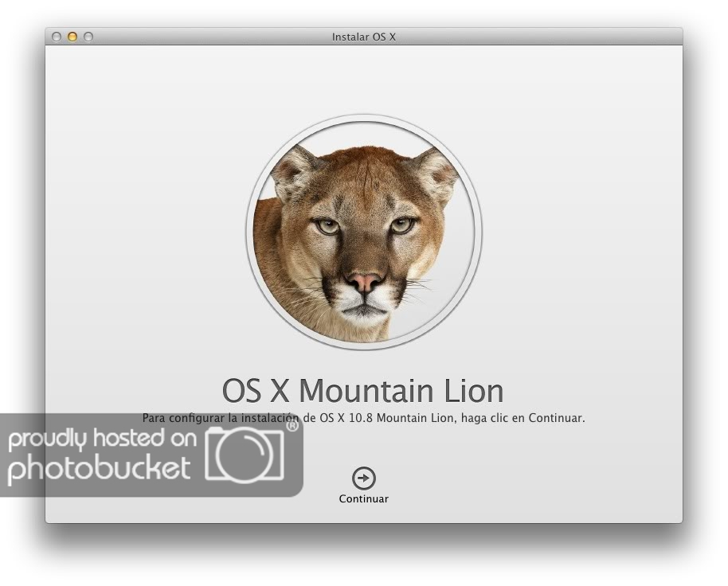The image size is (728, 586).
Task: Click the mountain lion's nose
Action: point(365,282)
